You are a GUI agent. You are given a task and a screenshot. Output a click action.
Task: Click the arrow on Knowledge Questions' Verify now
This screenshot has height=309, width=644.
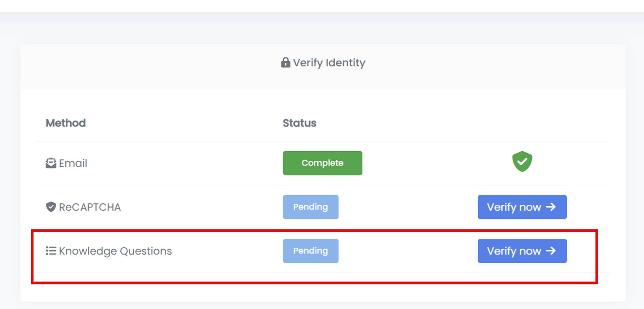[551, 251]
